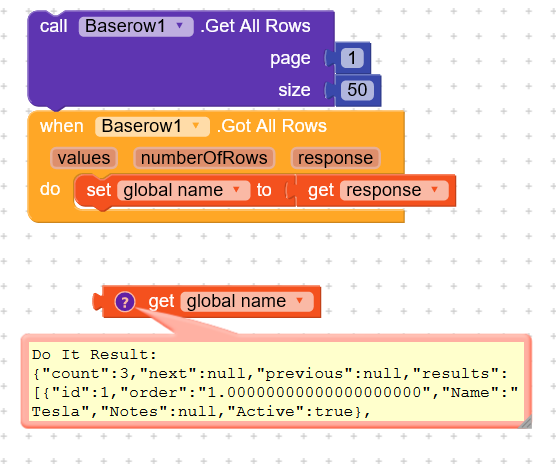Open the global name dropdown in the standalone get block
The height and width of the screenshot is (464, 556).
(x=247, y=301)
